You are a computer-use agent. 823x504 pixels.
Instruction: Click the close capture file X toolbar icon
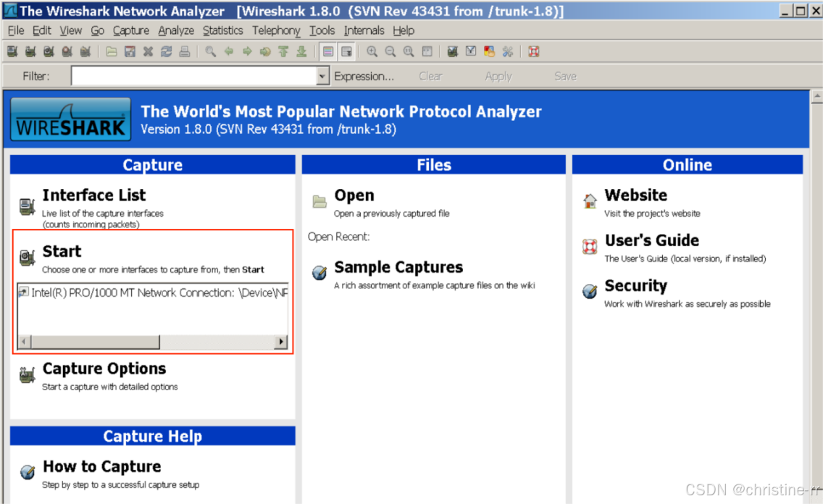[148, 51]
